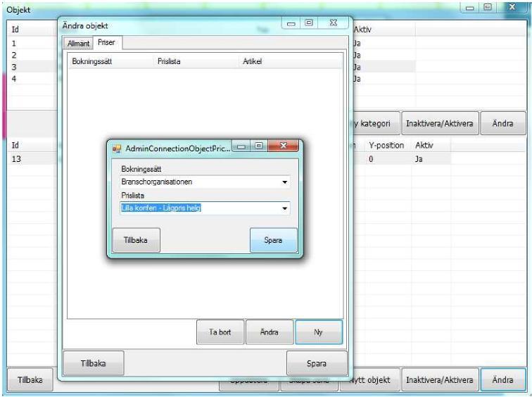Select row with Id 4 in Objekt list

tap(32, 79)
